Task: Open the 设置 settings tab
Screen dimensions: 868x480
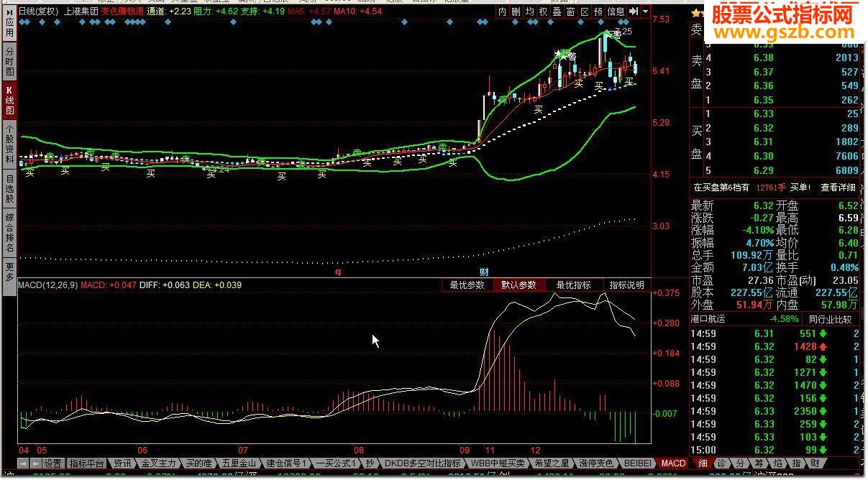Action: coord(52,463)
